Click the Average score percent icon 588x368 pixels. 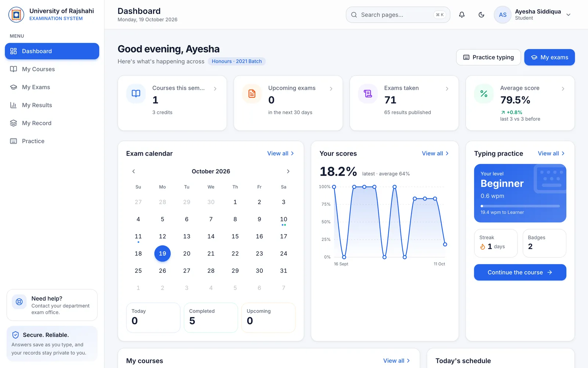[484, 93]
